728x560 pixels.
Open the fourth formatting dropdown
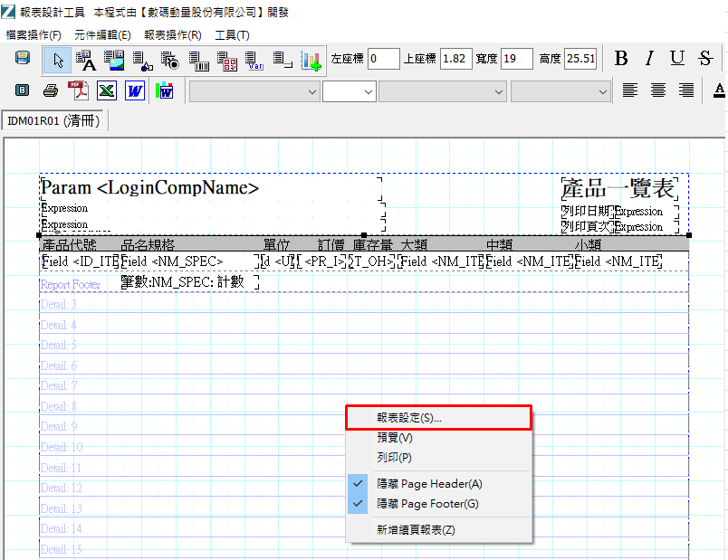tap(560, 92)
